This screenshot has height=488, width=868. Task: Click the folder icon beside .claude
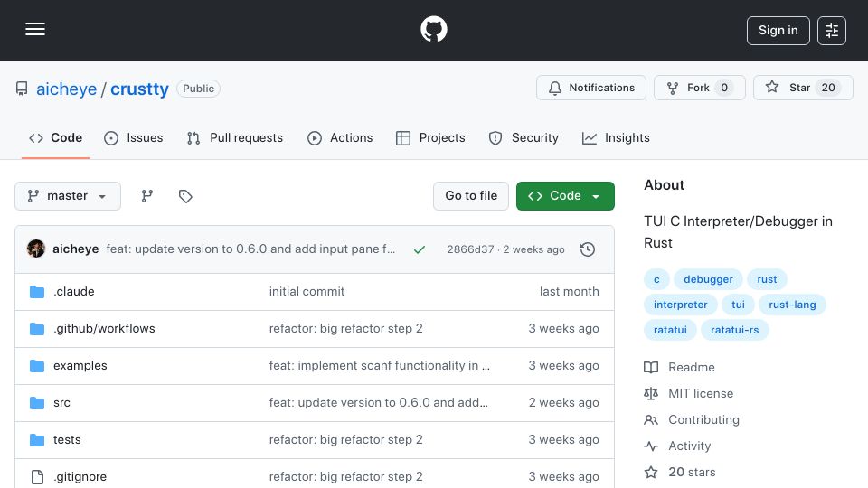(x=37, y=292)
